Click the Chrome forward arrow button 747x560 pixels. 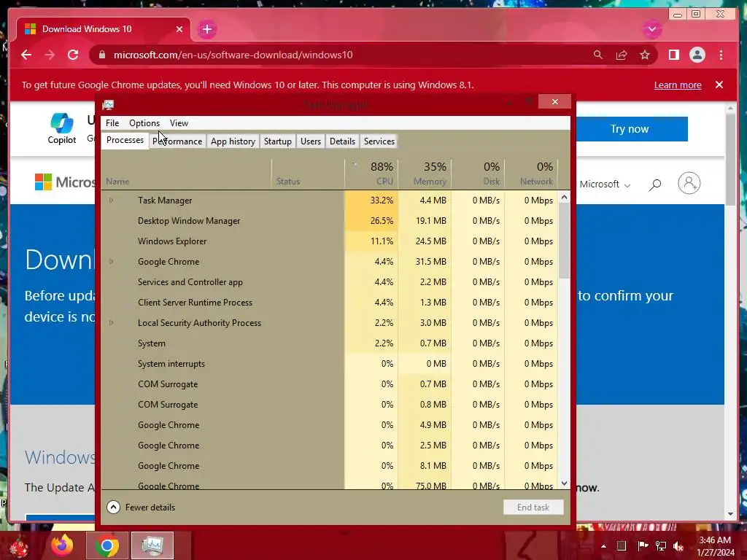click(50, 55)
